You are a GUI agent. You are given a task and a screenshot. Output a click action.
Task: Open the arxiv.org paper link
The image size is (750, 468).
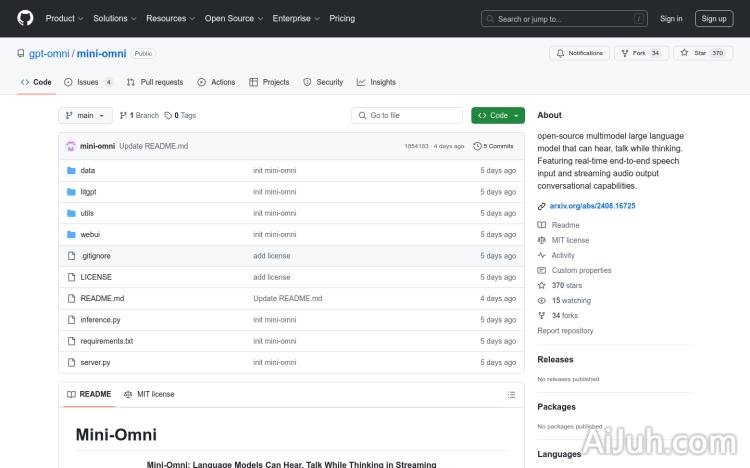pyautogui.click(x=592, y=206)
